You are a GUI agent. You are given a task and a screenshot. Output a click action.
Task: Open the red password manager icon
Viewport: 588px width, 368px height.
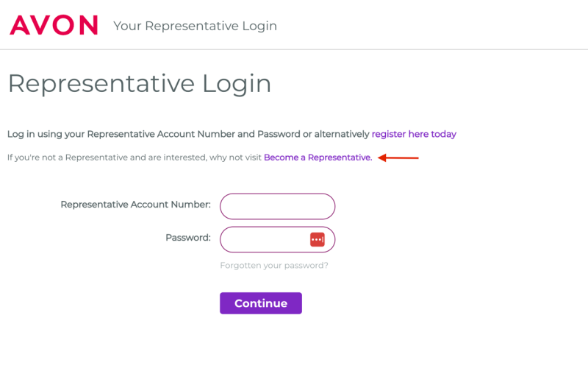(317, 239)
